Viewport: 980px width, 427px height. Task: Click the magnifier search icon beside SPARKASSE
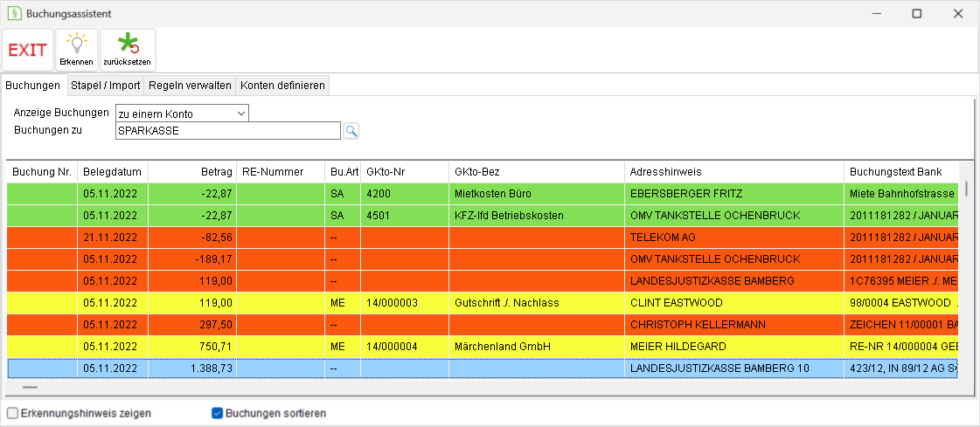pos(352,130)
